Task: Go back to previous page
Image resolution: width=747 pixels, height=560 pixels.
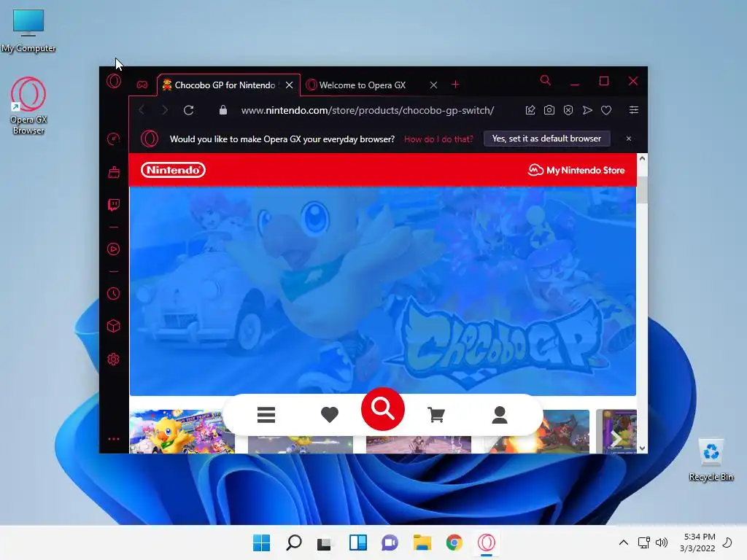Action: point(142,111)
